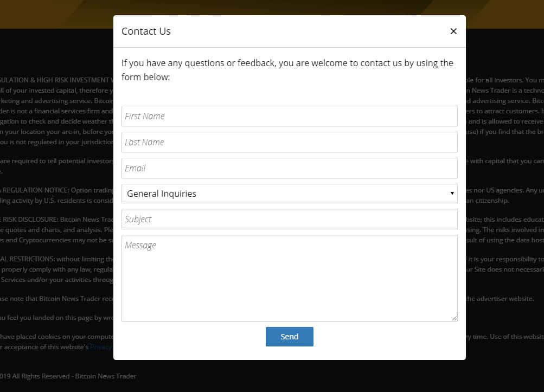Select the Email text box
The width and height of the screenshot is (544, 392).
[289, 168]
